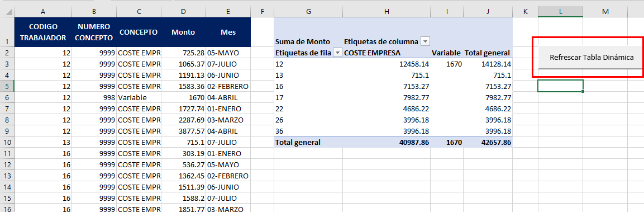The image size is (644, 212).
Task: Select the cell containing 998
Action: [x=94, y=97]
